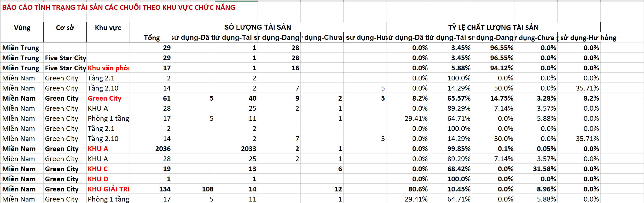Click the "Khu vực" header cell
Screen dimensions: 644x203
108,28
